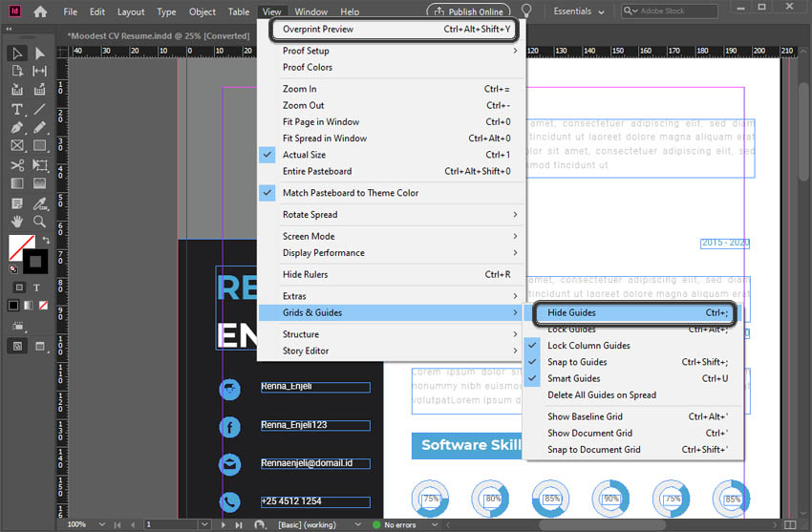812x532 pixels.
Task: Choose Show Baseline Grid
Action: [632, 417]
